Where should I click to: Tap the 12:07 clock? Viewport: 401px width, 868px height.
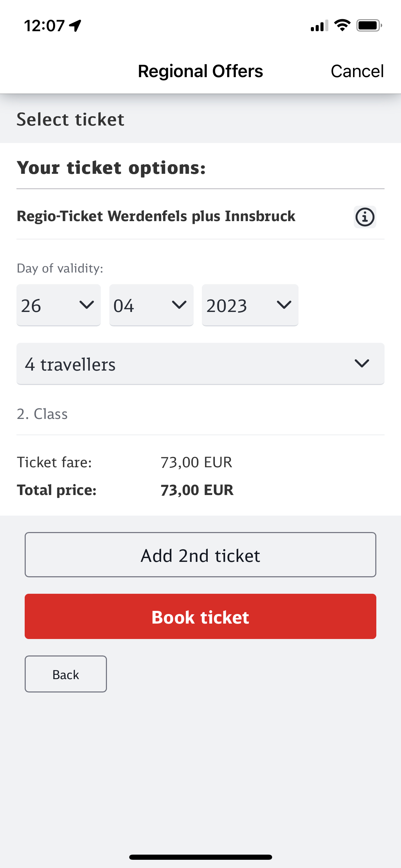(44, 26)
